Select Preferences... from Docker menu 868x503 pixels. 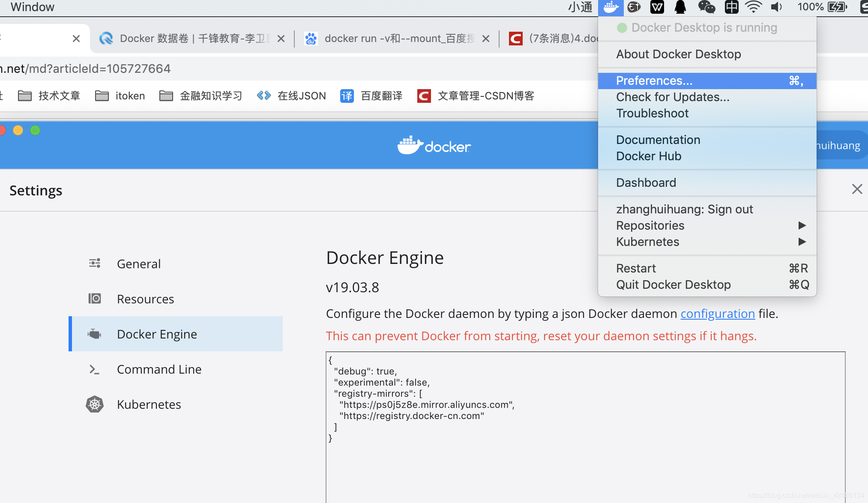pos(654,81)
